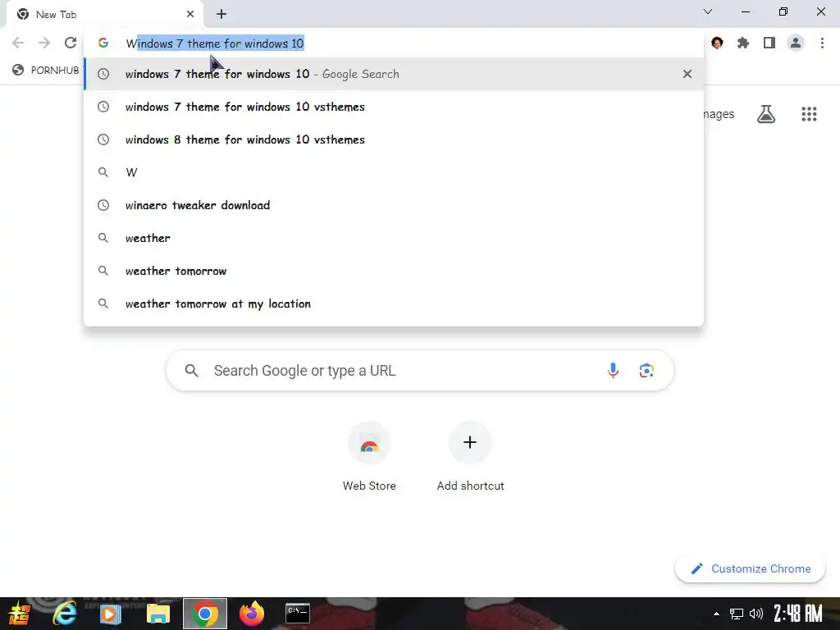This screenshot has height=630, width=840.
Task: Open the Google apps grid
Action: pyautogui.click(x=809, y=114)
